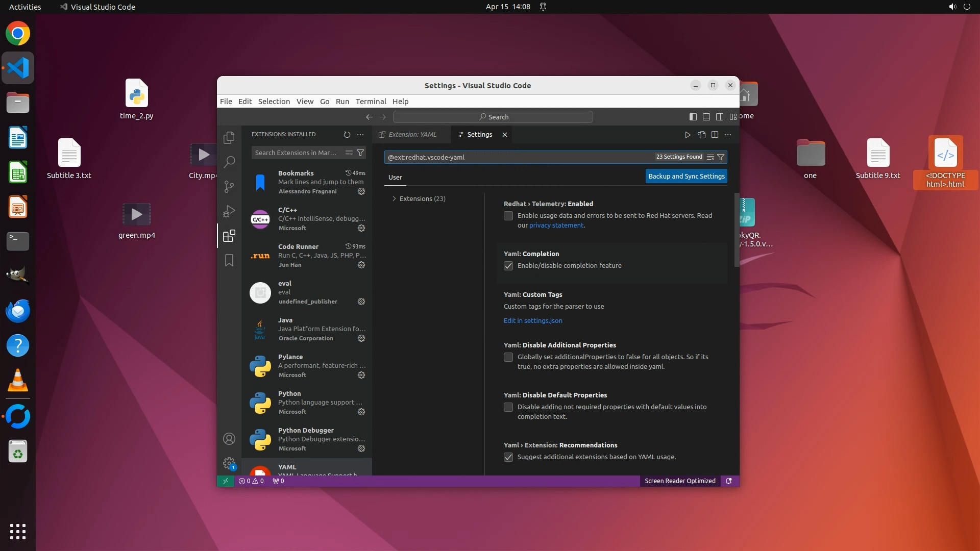Disable the Yaml Completion checkbox

tap(508, 266)
